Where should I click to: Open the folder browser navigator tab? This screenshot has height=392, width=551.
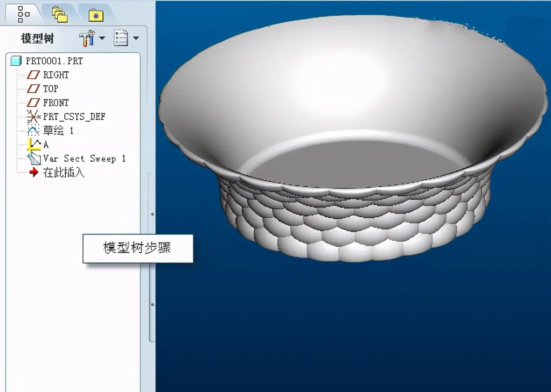[60, 15]
